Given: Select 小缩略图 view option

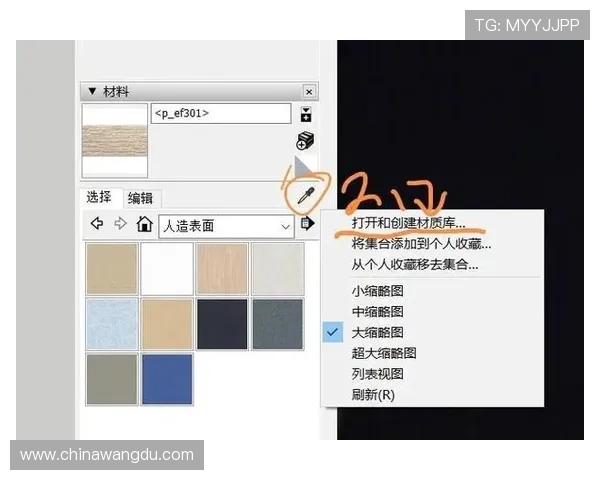Looking at the screenshot, I should coord(377,291).
